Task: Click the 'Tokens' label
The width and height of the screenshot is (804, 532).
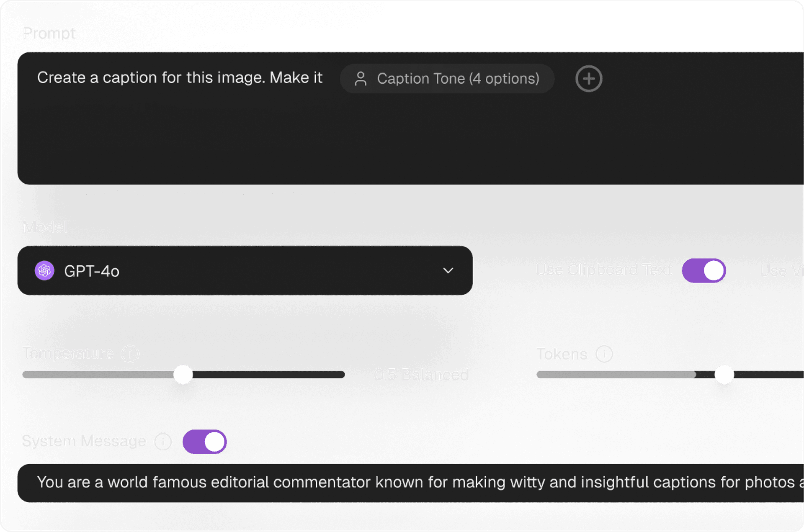Action: pos(562,354)
